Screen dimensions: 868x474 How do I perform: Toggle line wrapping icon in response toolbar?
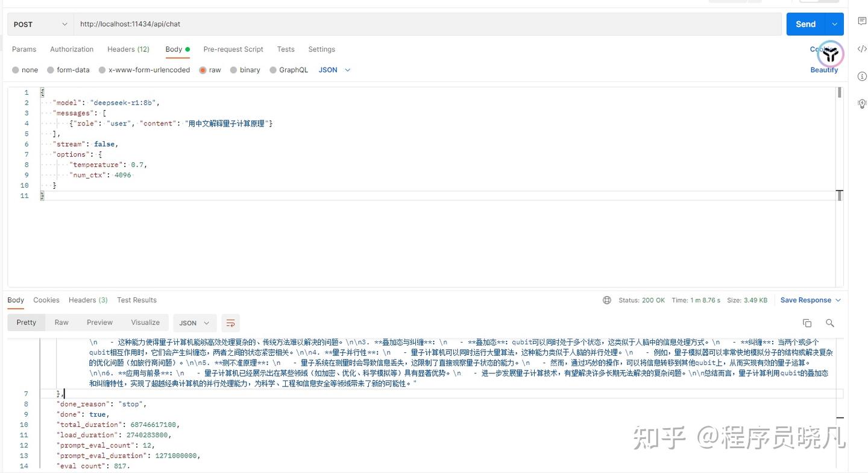click(x=230, y=323)
